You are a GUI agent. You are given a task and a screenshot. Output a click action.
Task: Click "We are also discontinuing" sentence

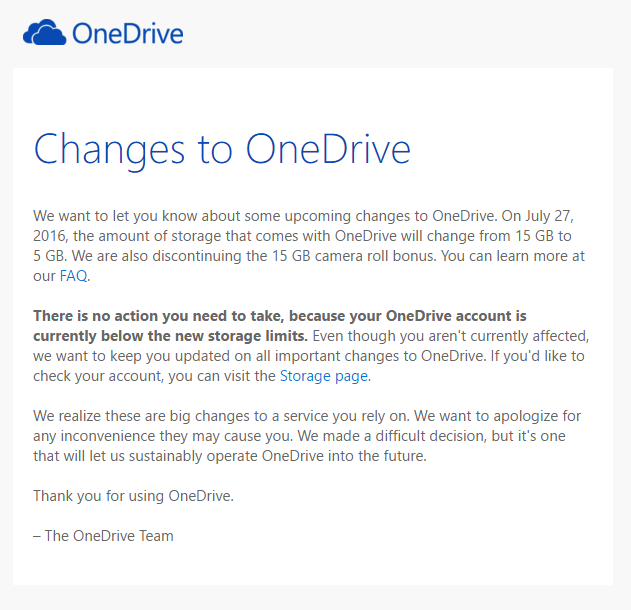pos(170,256)
